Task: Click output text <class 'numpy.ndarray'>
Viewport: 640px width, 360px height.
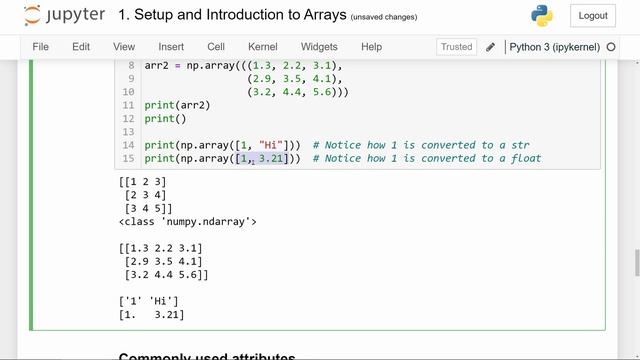Action: point(188,222)
